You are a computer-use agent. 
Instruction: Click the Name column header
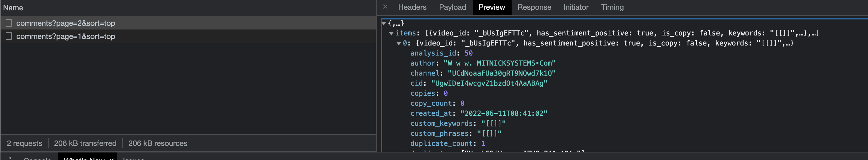[x=13, y=8]
